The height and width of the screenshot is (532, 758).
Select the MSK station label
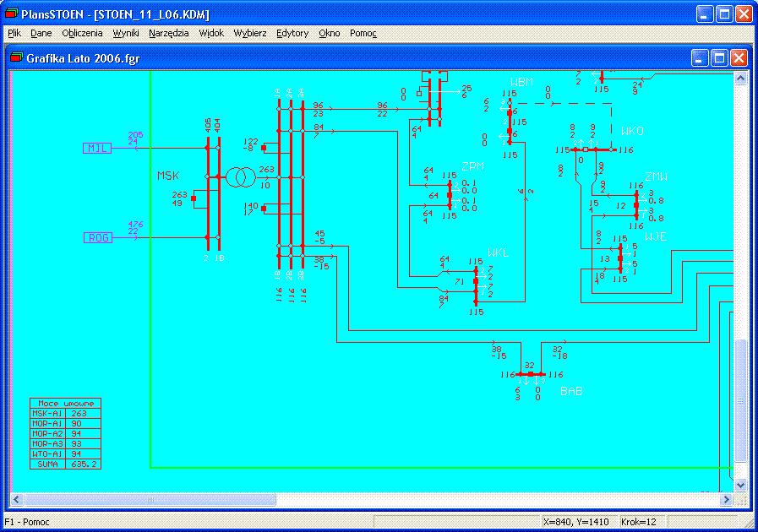click(168, 176)
